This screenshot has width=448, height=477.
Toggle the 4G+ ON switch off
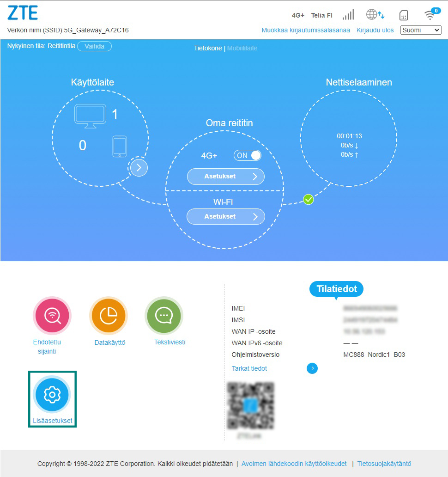click(x=248, y=155)
